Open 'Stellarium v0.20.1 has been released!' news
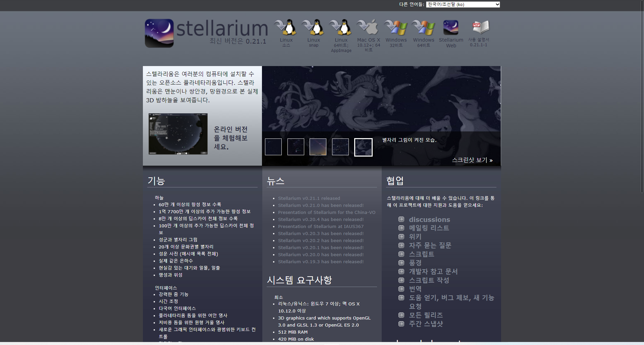This screenshot has height=345, width=644. (321, 247)
